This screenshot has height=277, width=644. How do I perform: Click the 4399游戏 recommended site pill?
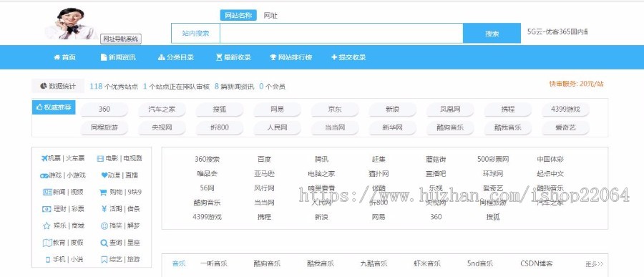pos(565,110)
